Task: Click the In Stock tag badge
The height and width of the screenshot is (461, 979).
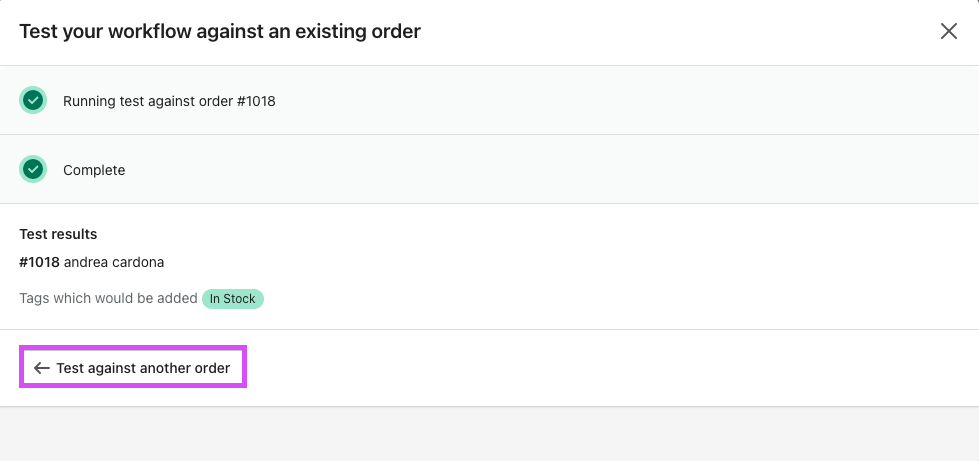Action: pyautogui.click(x=233, y=299)
